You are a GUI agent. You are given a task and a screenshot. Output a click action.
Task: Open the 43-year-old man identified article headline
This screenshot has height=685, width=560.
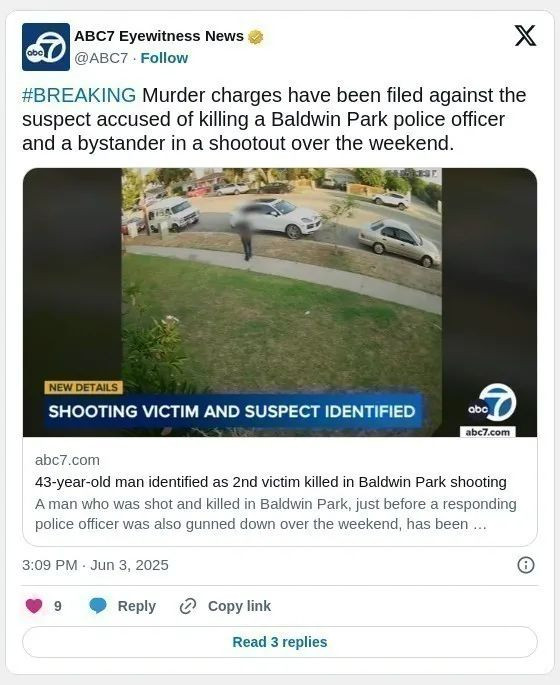point(271,482)
